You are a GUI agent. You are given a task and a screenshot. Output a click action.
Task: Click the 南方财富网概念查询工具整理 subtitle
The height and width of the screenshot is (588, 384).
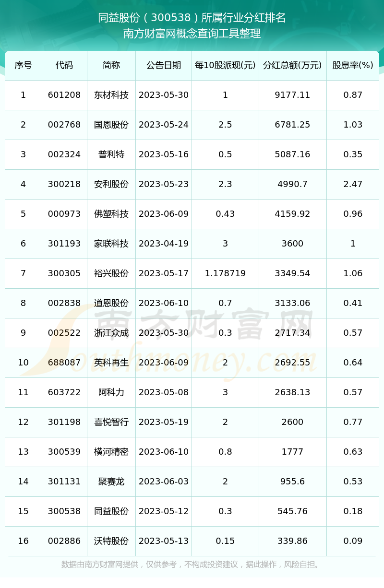click(192, 35)
